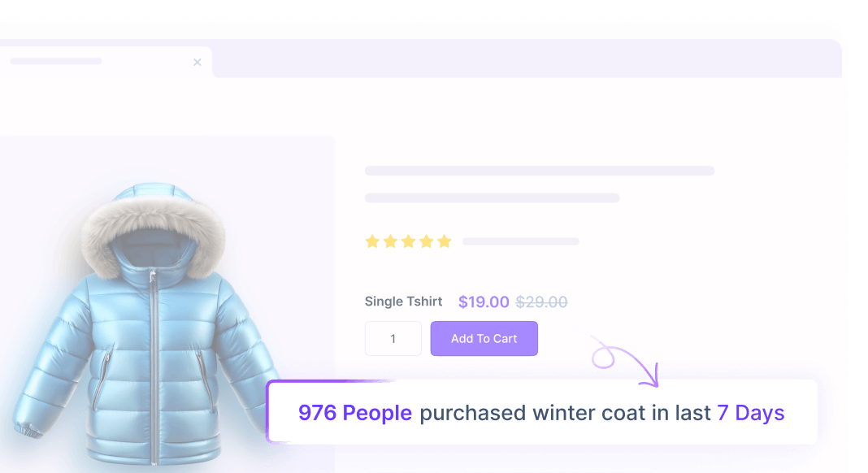868x473 pixels.
Task: Open the blue winter coat product image
Action: click(x=146, y=324)
